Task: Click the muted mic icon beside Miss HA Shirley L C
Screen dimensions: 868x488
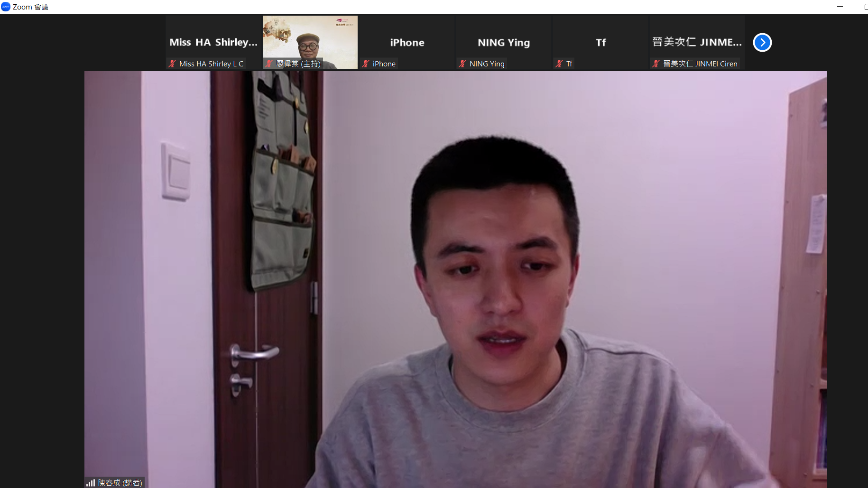Action: pos(172,64)
